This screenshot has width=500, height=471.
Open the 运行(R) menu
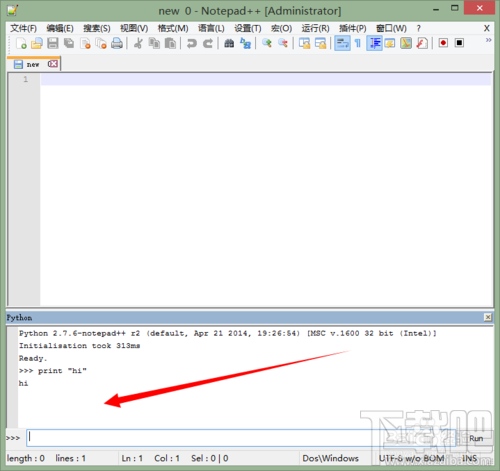[x=315, y=28]
